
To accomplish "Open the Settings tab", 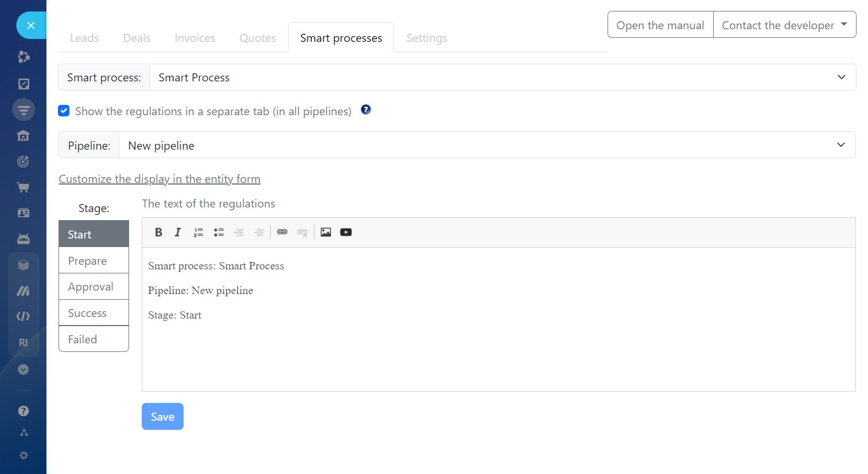I will (426, 38).
